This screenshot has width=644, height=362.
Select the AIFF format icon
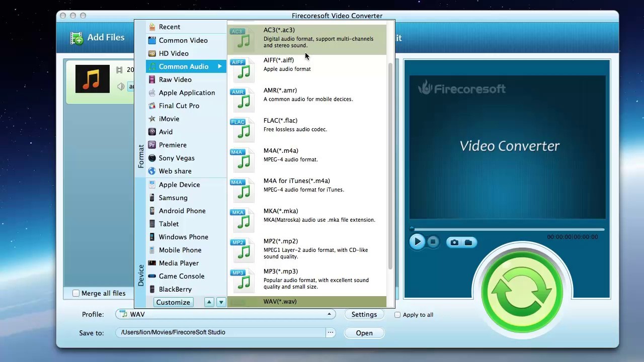coord(243,69)
